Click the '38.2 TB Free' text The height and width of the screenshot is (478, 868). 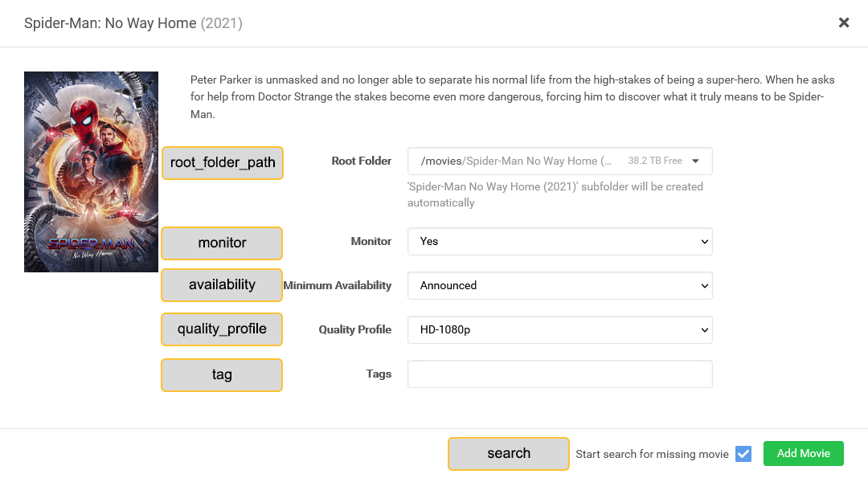point(655,161)
